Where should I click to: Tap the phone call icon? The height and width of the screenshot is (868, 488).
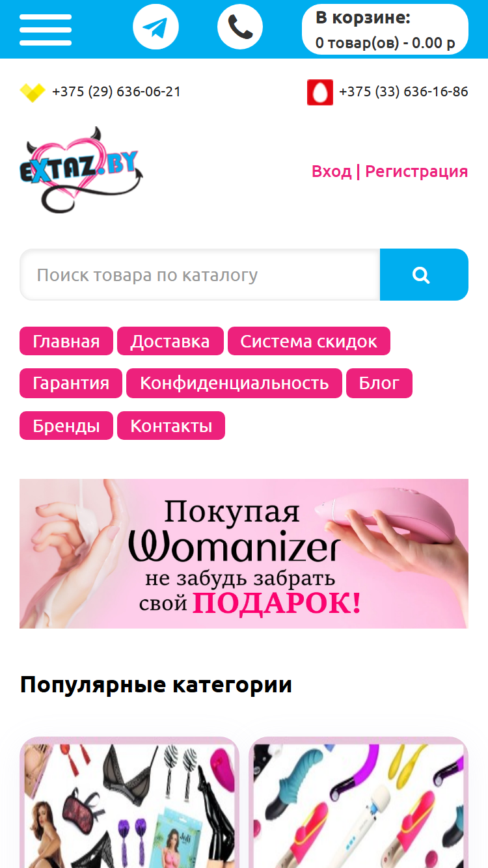(240, 27)
